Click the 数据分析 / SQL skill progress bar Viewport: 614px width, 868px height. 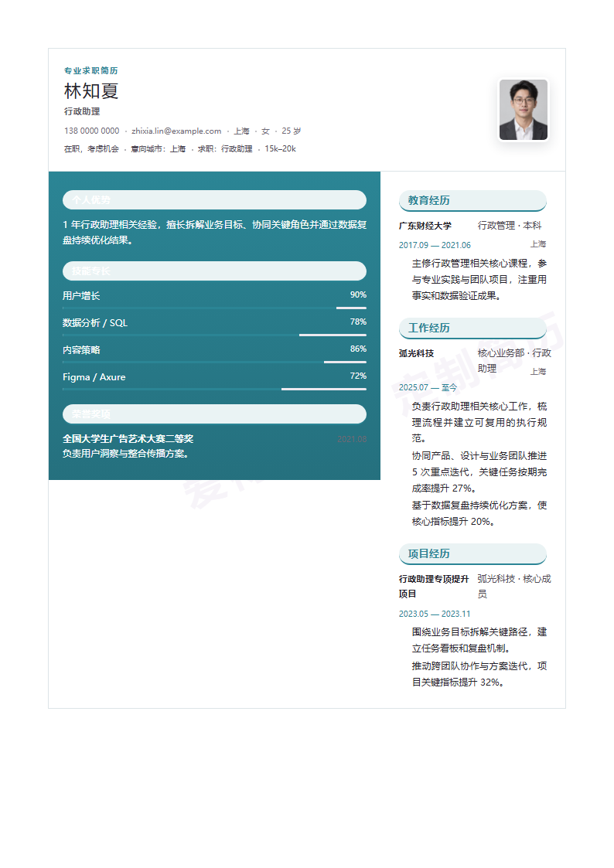(x=214, y=335)
